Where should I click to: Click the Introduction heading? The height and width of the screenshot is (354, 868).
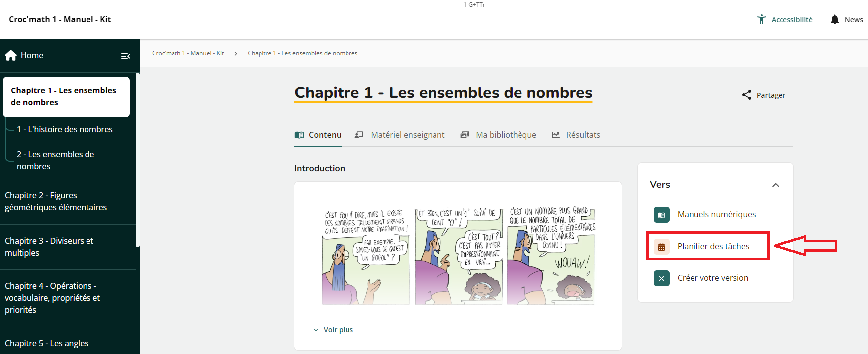[x=320, y=168]
